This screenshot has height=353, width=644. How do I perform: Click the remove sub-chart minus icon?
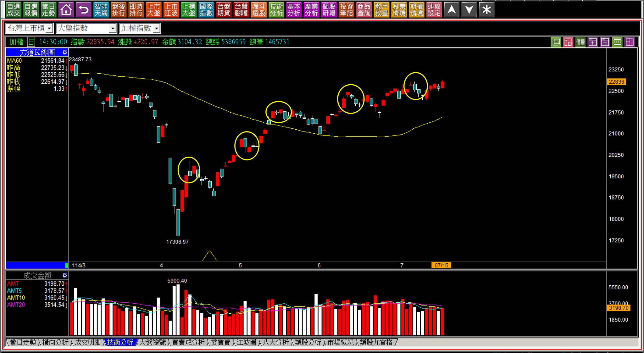point(605,42)
